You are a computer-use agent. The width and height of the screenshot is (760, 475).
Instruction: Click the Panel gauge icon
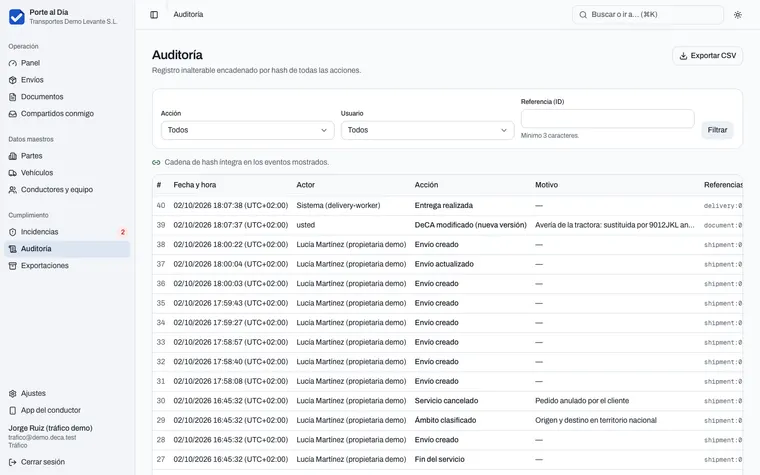tap(13, 63)
